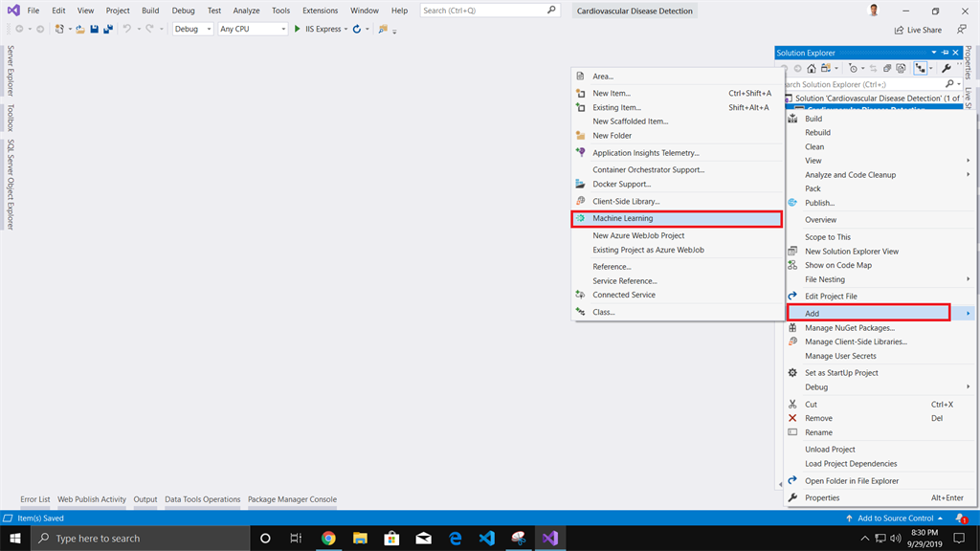Click the Show All Files icon
Screen dimensions: 980x551
point(901,68)
